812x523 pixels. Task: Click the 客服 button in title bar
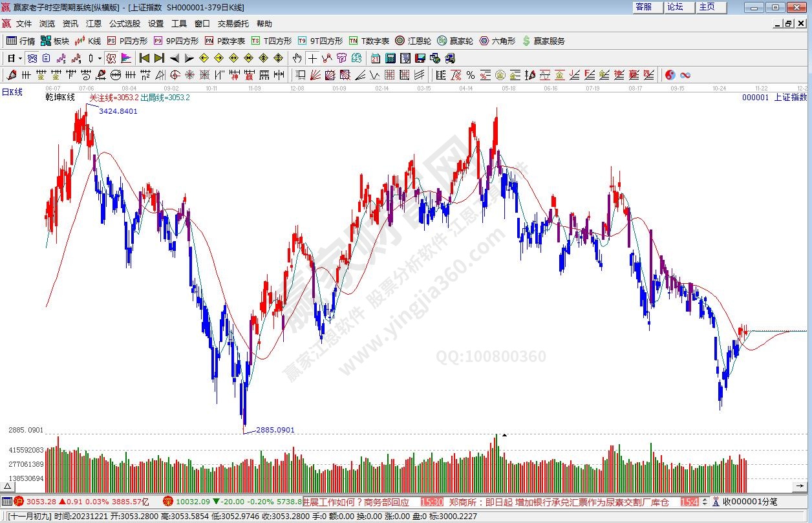point(643,7)
